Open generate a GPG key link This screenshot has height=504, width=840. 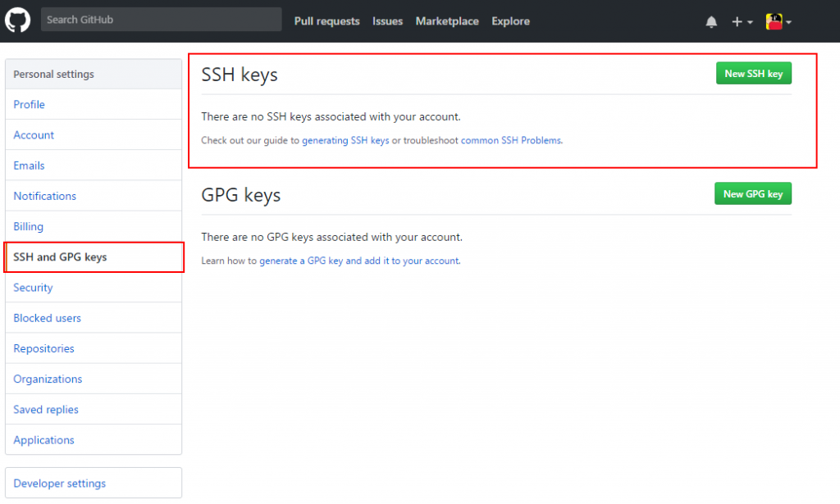point(359,261)
